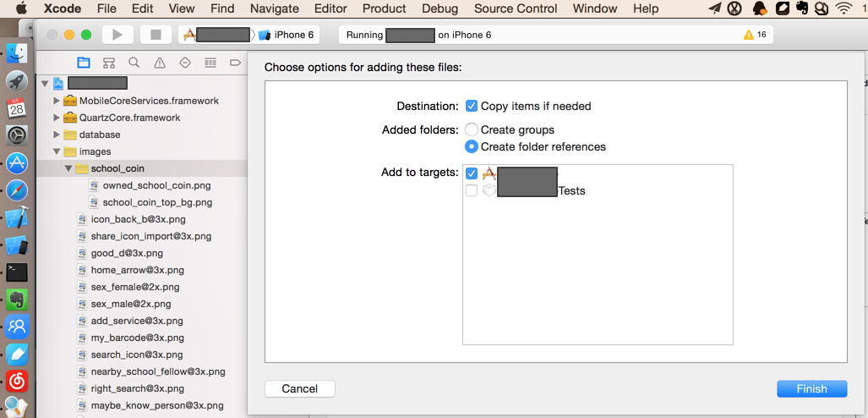Image resolution: width=868 pixels, height=418 pixels.
Task: Open the Find navigator magnifier icon
Action: [x=134, y=63]
